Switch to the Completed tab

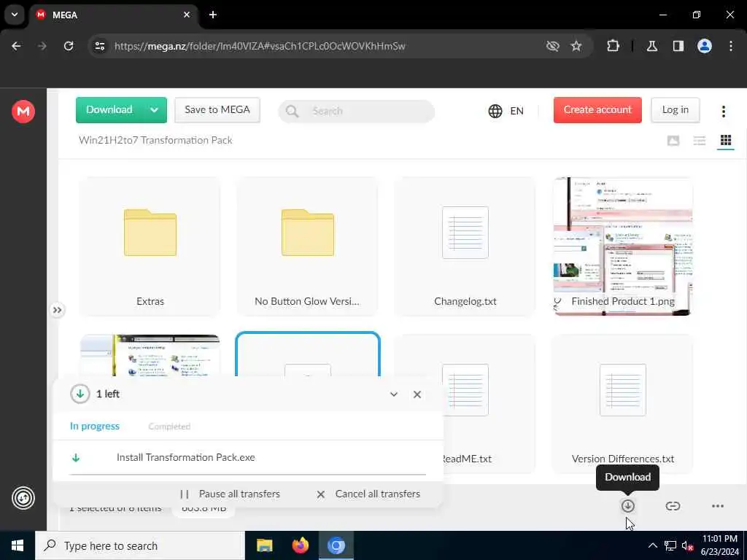tap(169, 426)
